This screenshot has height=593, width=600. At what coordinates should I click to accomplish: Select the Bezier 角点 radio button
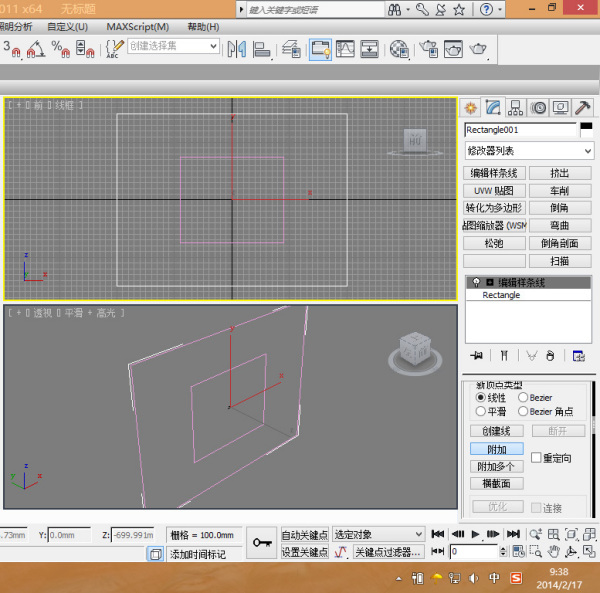point(523,411)
